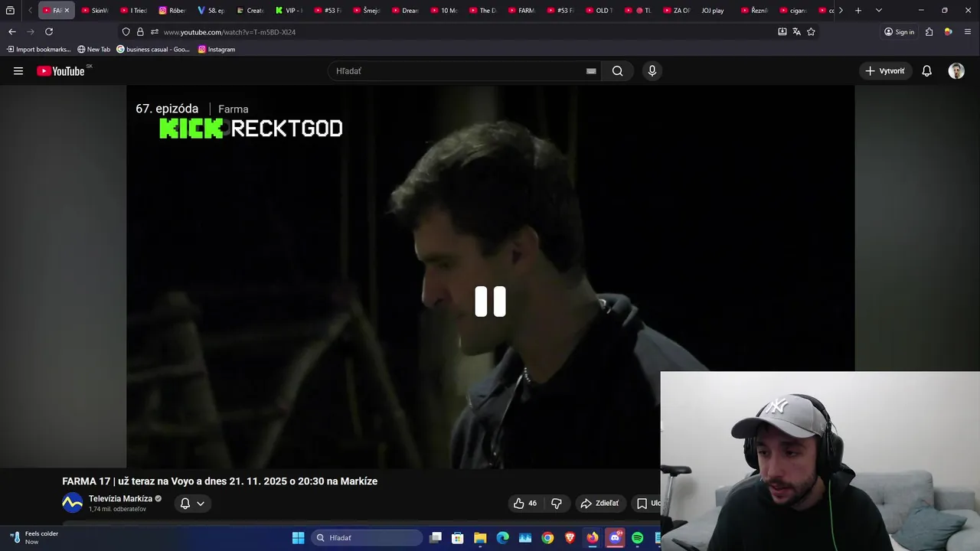Start voice search with the microphone icon

[652, 71]
